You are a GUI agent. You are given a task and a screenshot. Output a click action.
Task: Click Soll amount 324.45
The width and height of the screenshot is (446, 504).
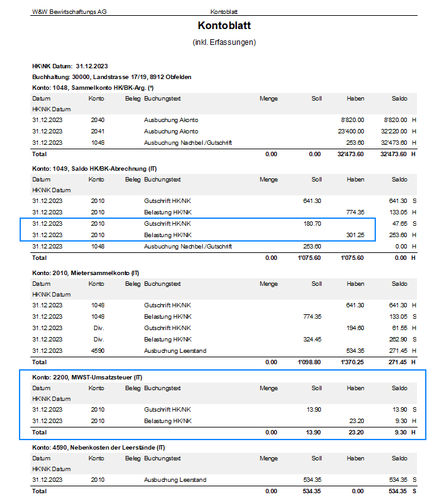[x=313, y=340]
